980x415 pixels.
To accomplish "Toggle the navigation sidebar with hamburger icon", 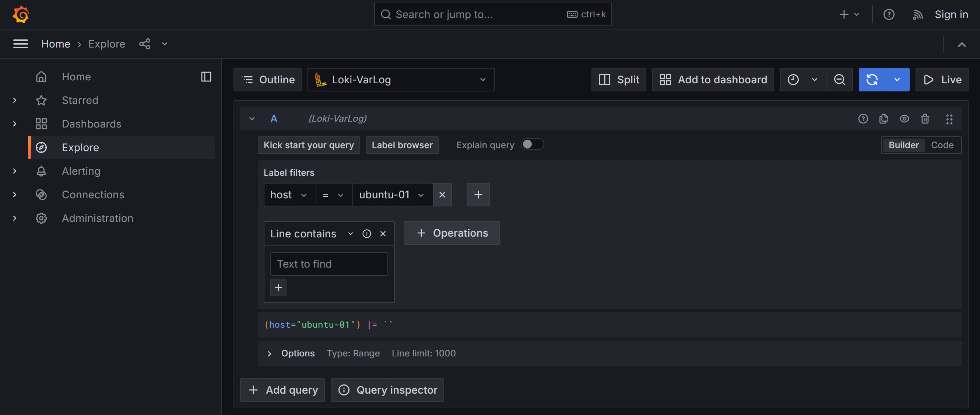I will coord(21,44).
